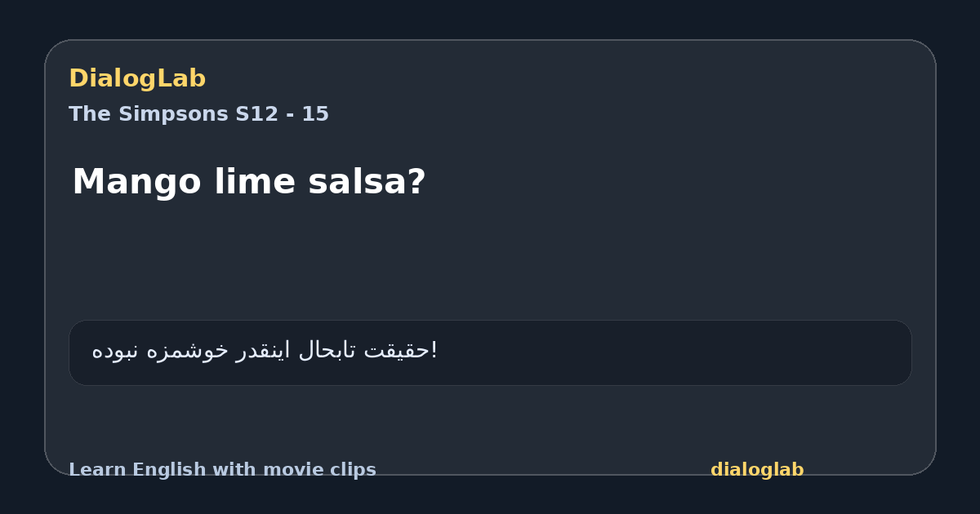
Task: Open the yellow dialoglab handle in footer
Action: [757, 470]
